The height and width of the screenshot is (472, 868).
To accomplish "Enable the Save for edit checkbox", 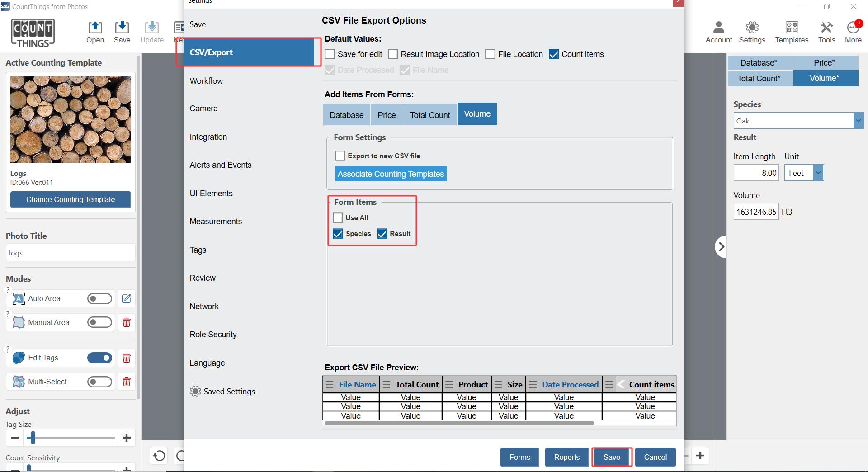I will (x=330, y=54).
